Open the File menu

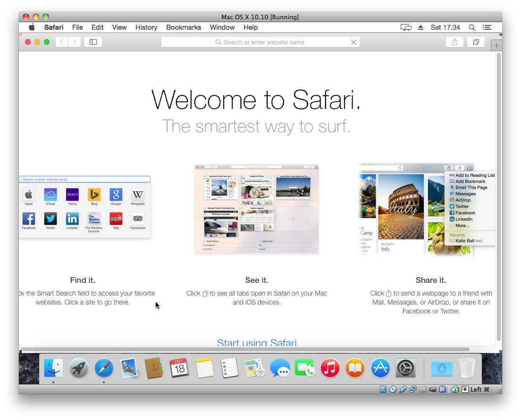point(77,27)
